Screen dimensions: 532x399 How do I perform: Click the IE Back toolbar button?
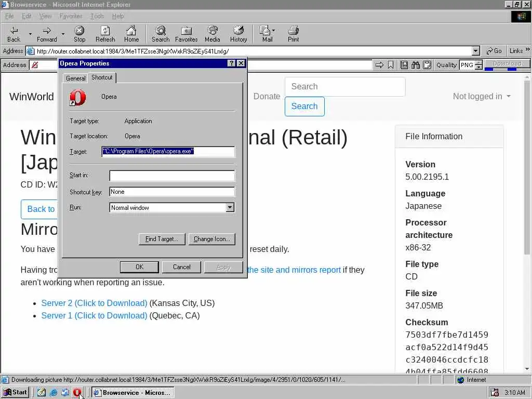pos(14,34)
